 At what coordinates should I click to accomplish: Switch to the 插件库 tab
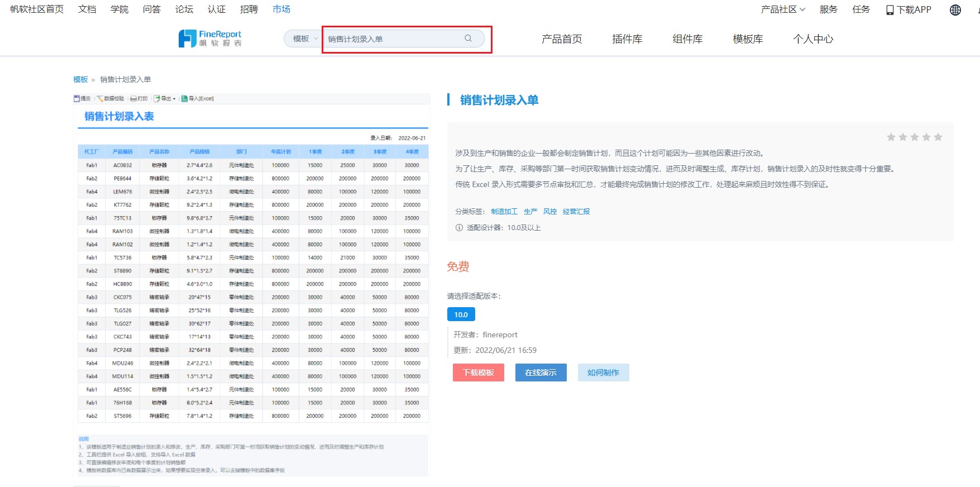coord(627,39)
